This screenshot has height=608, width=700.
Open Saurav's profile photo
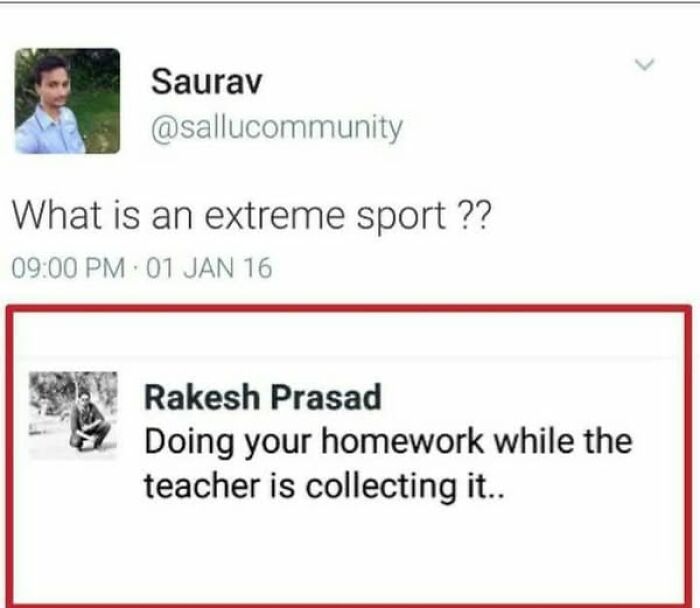point(67,101)
